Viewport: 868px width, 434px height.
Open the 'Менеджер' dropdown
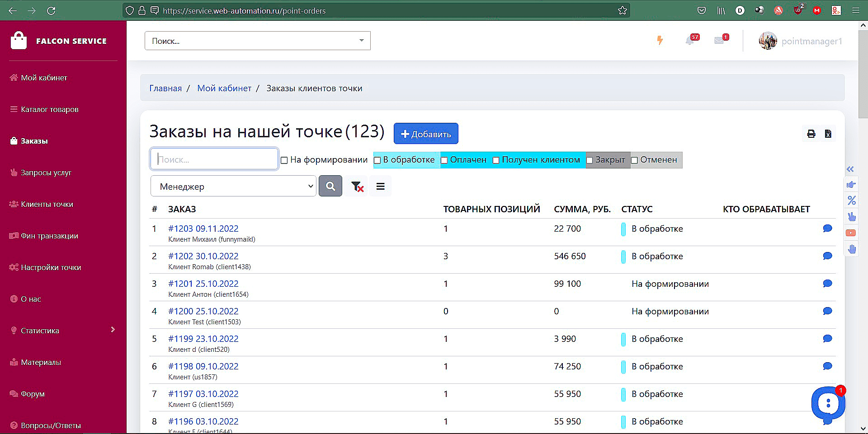tap(233, 186)
